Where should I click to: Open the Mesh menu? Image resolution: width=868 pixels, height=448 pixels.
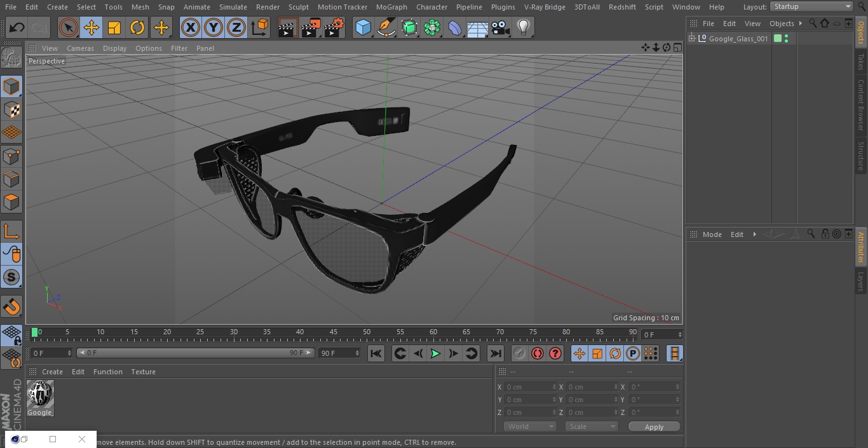pos(140,7)
